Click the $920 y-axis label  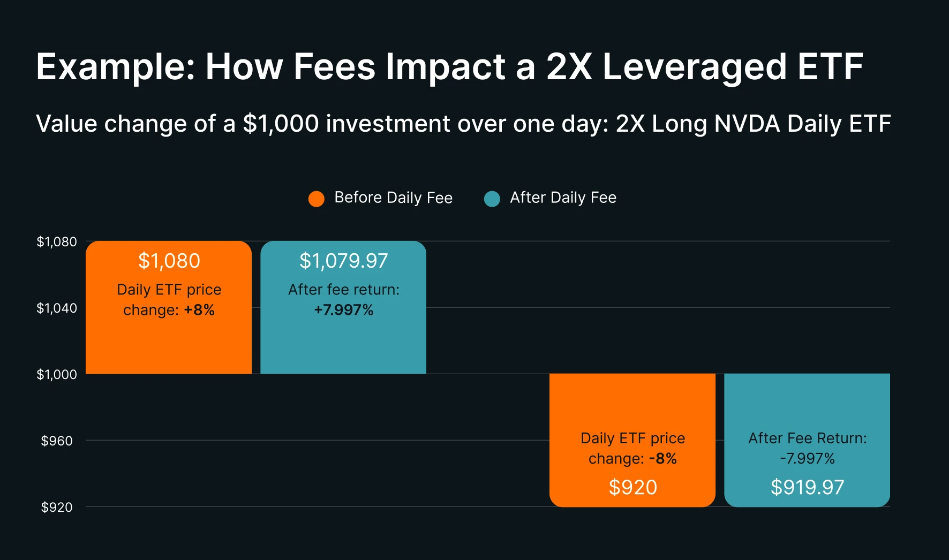coord(57,508)
